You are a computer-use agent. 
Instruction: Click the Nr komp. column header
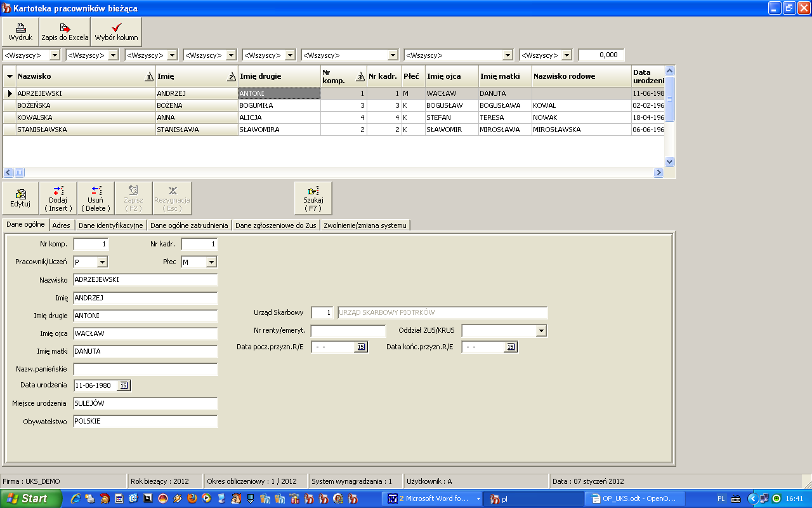[343, 76]
